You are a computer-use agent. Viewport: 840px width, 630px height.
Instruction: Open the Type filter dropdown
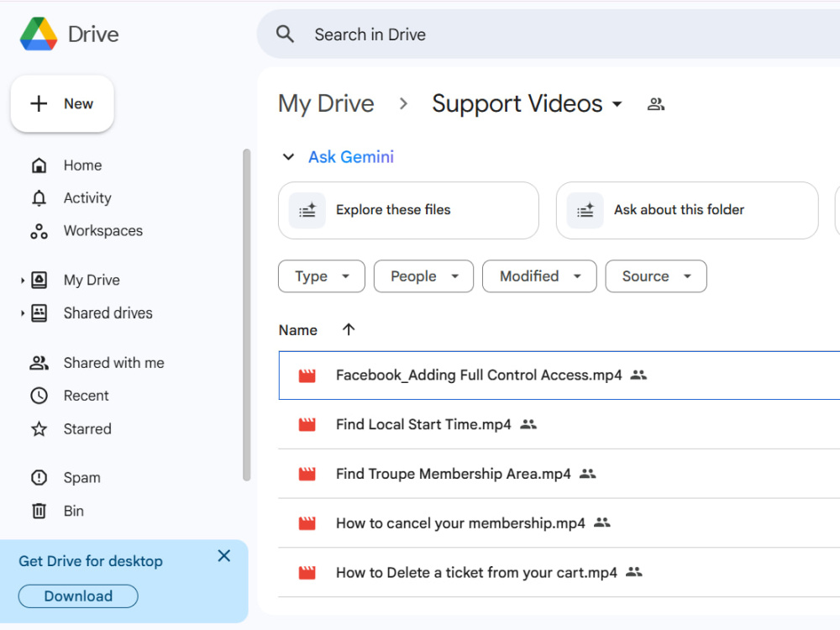coord(322,276)
